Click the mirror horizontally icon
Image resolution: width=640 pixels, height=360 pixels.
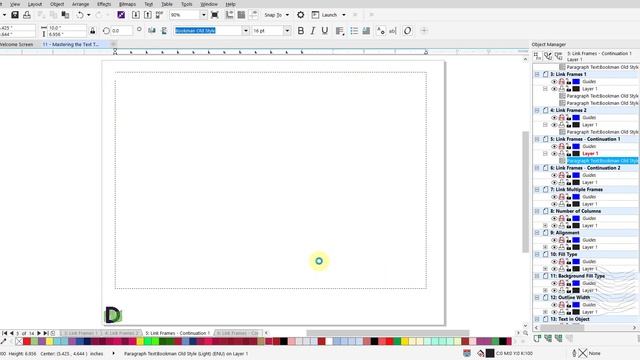coord(152,31)
